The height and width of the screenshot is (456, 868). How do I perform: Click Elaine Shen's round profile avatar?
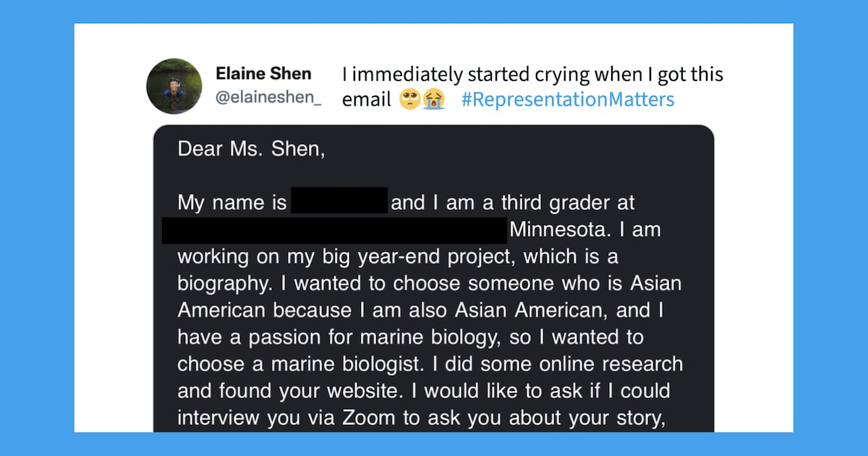click(174, 86)
